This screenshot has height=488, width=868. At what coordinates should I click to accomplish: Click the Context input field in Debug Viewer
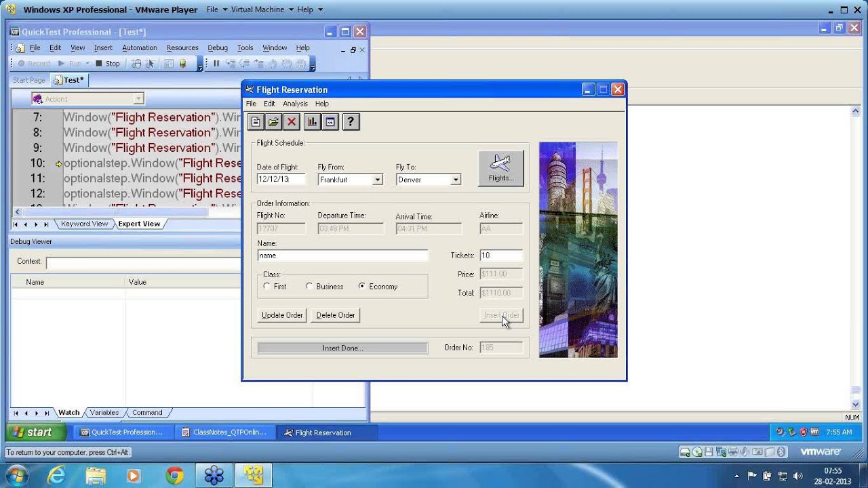(142, 263)
